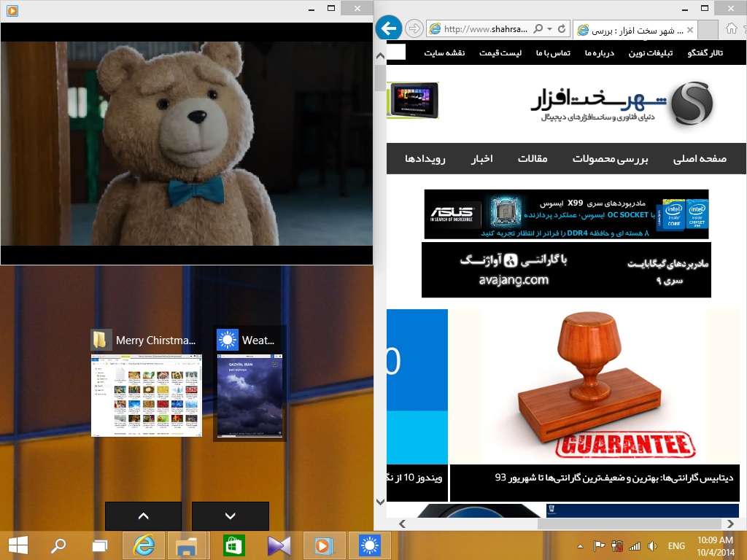Click the address bar URL field
Image resolution: width=747 pixels, height=560 pixels.
[485, 29]
